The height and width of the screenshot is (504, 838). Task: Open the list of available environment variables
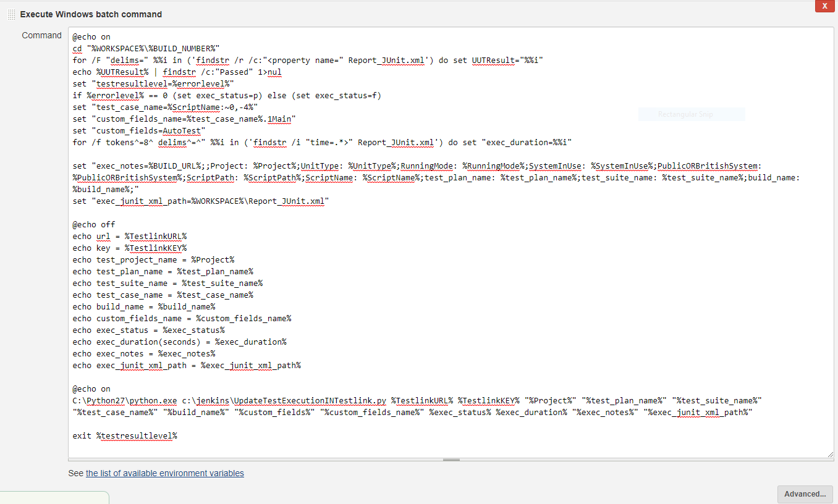pos(164,473)
